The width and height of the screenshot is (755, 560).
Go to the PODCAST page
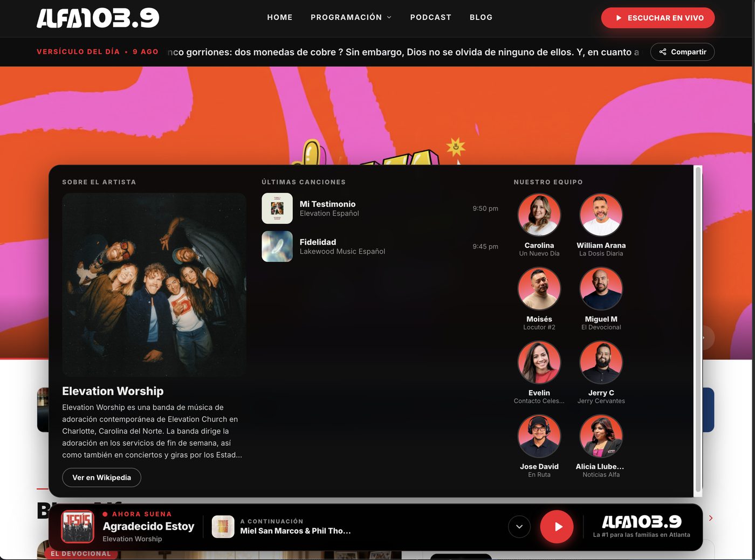430,17
